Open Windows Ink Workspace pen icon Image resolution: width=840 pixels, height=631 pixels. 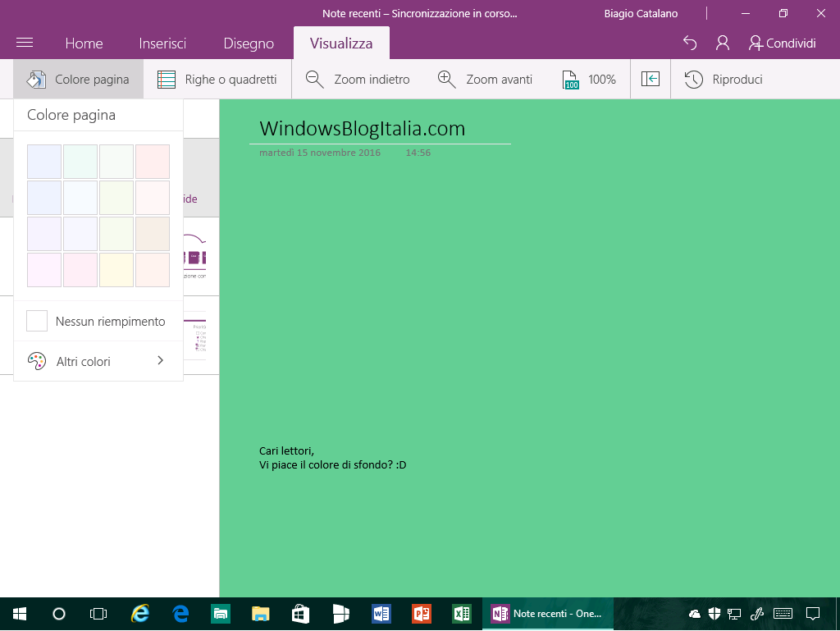click(757, 614)
